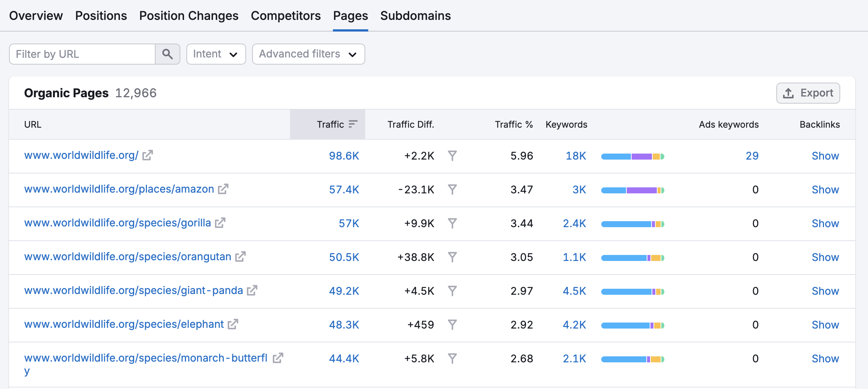Click traffic value 50.5K
868x389 pixels.
pos(344,257)
